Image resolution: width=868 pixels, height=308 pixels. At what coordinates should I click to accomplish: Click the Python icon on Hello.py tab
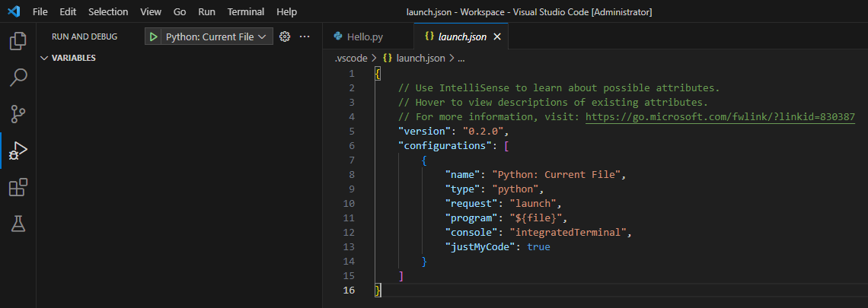(337, 37)
